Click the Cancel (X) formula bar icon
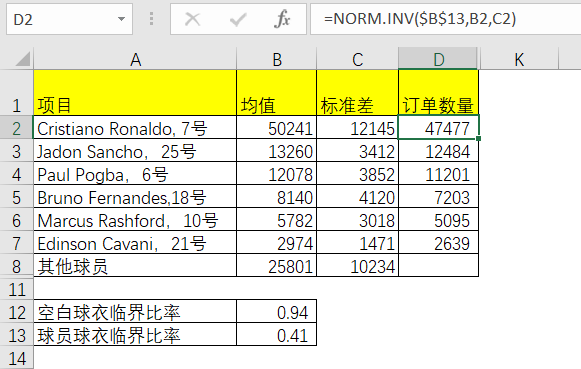The height and width of the screenshot is (369, 581). point(192,19)
